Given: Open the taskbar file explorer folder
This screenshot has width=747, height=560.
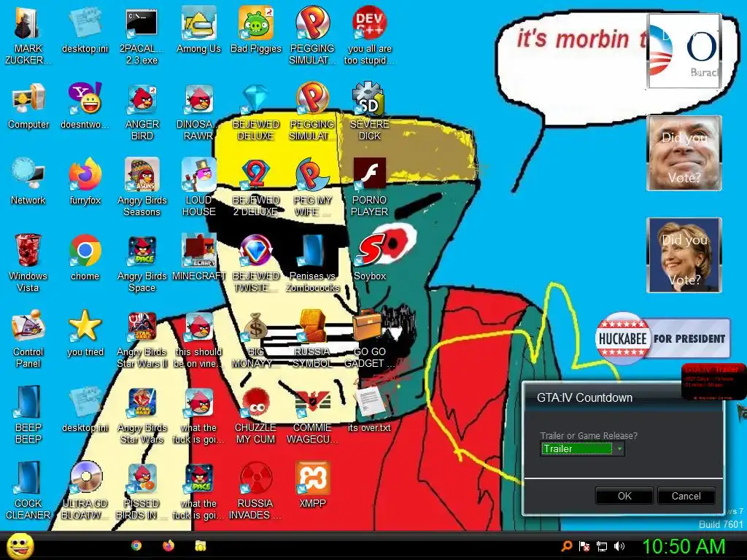Looking at the screenshot, I should click(201, 545).
